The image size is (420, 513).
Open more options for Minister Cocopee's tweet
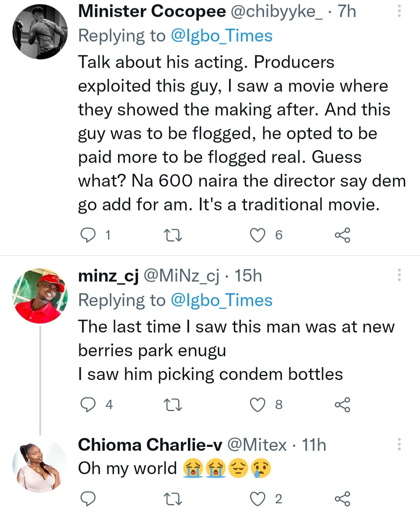point(399,11)
